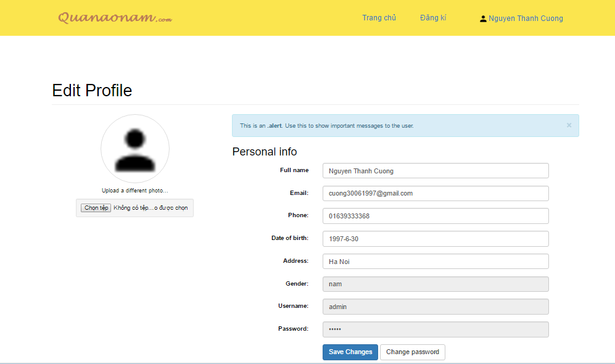
Task: Click the Password field
Action: (435, 329)
